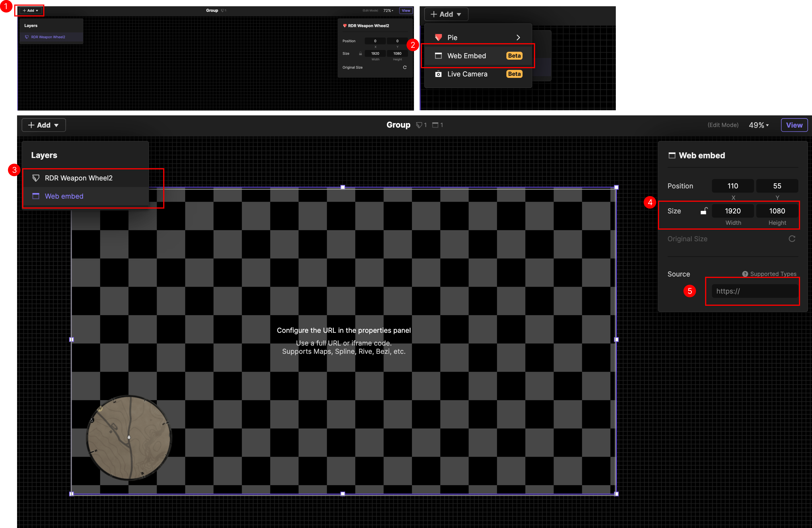Select the Pie menu entry

[x=478, y=38]
